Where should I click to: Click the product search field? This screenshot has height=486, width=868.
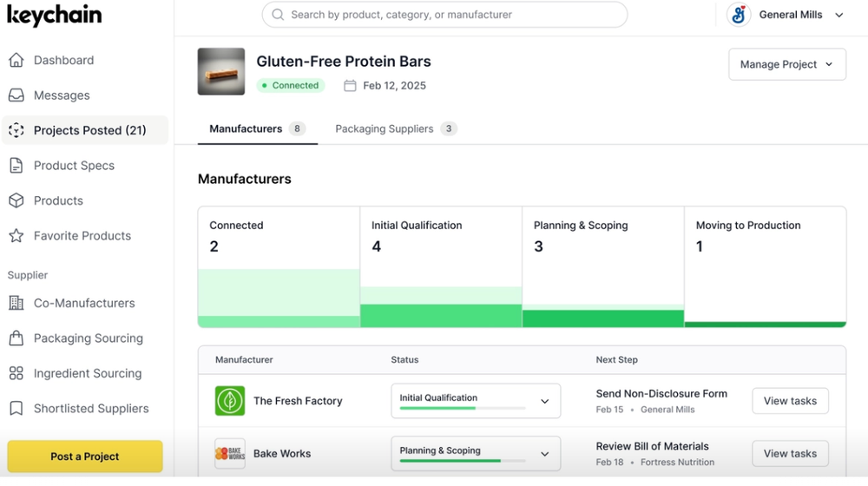(x=444, y=15)
